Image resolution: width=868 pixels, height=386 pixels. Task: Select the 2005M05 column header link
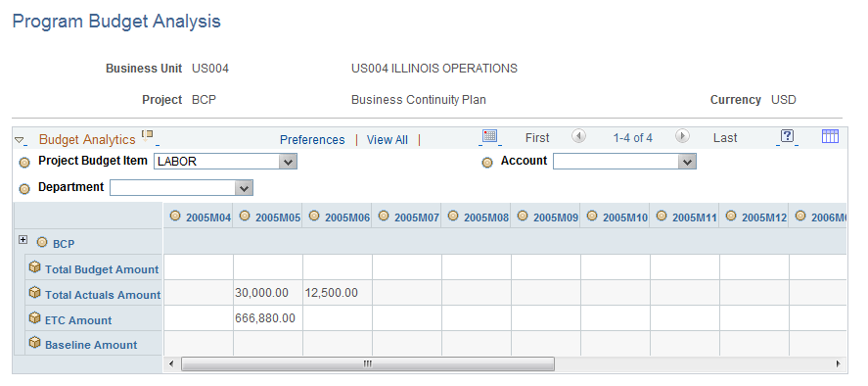[x=278, y=217]
